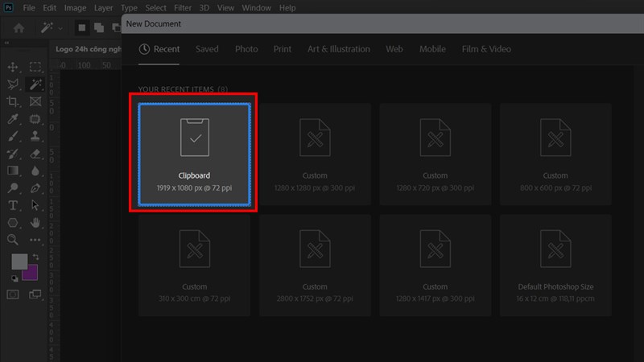Choose New Selection mode in options bar
Image resolution: width=644 pixels, height=362 pixels.
coord(82,28)
